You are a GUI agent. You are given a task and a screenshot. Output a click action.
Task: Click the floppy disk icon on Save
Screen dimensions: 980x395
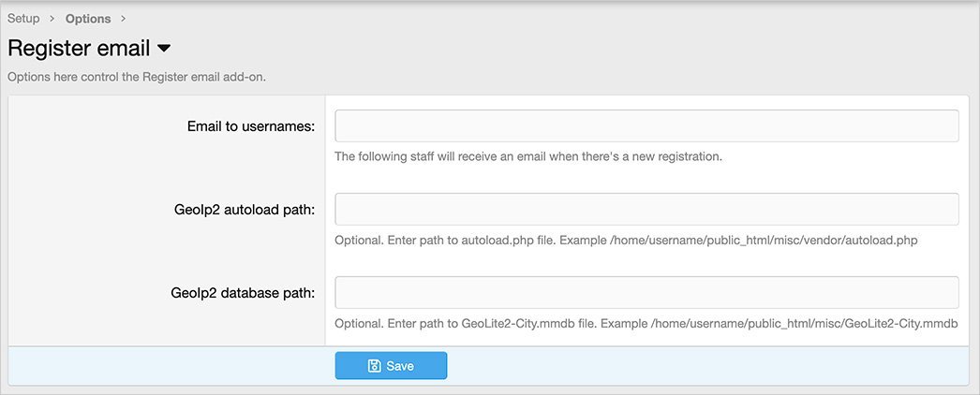tap(374, 366)
